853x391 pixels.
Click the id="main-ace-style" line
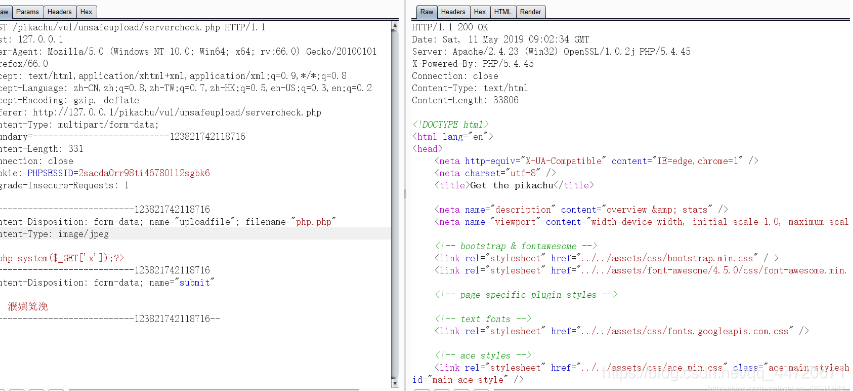pos(468,380)
